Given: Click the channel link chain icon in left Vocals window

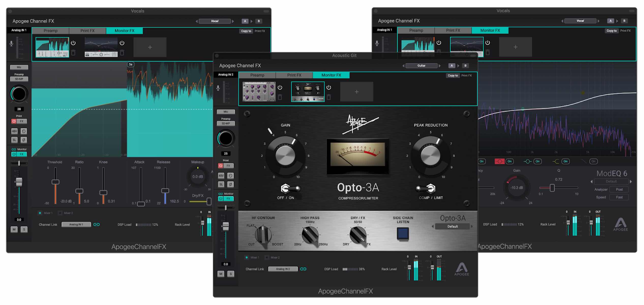Looking at the screenshot, I should (97, 224).
